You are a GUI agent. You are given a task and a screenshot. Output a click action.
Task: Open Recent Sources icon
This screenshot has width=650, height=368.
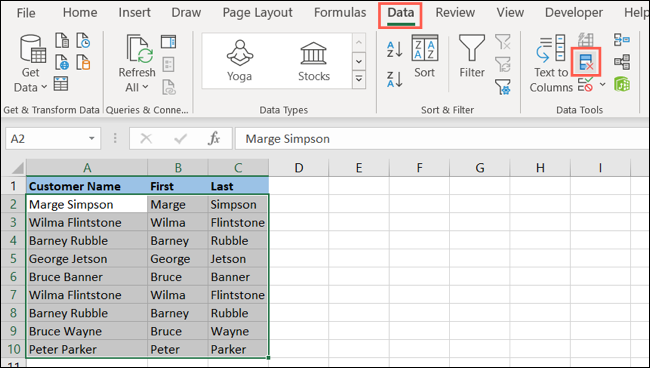[83, 41]
